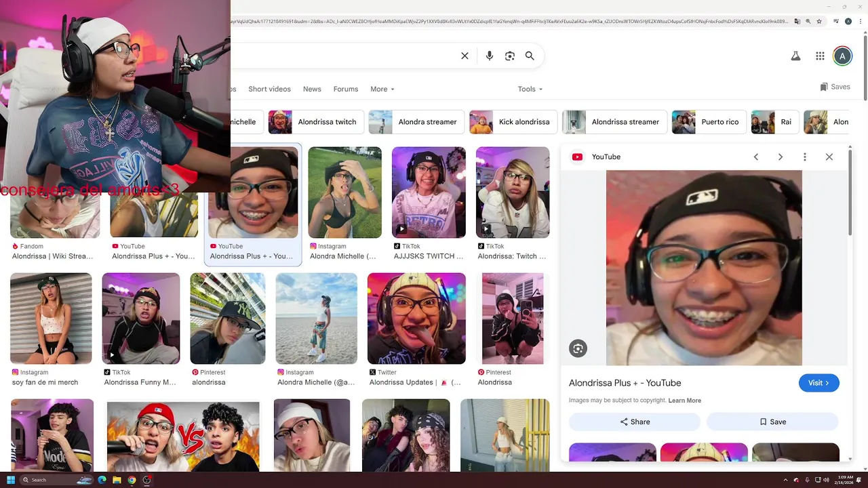Save the previewed image
The width and height of the screenshot is (868, 488).
point(772,422)
